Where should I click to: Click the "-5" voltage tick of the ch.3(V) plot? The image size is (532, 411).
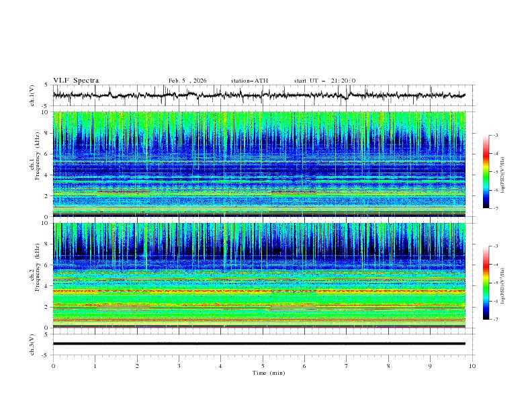[46, 355]
